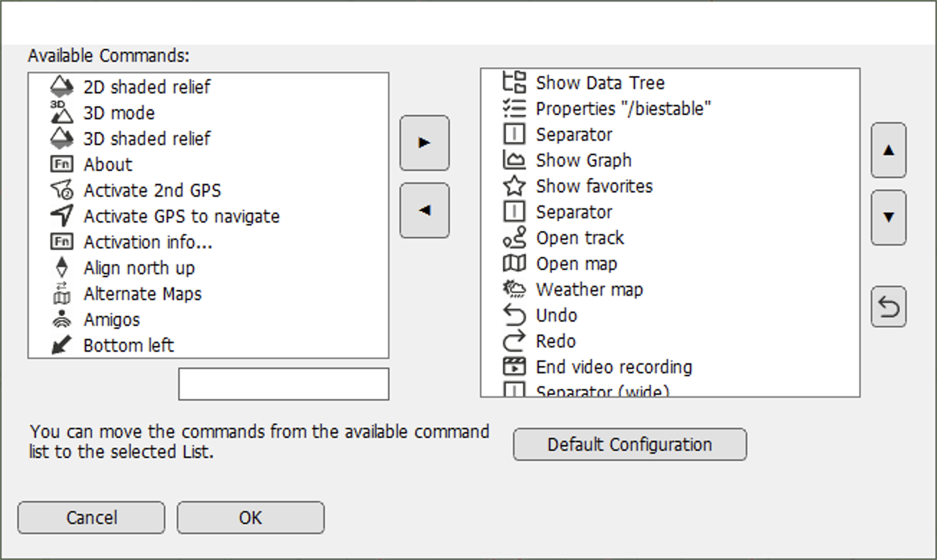937x560 pixels.
Task: Click the Activate GPS to navigate arrow icon
Action: click(x=62, y=216)
